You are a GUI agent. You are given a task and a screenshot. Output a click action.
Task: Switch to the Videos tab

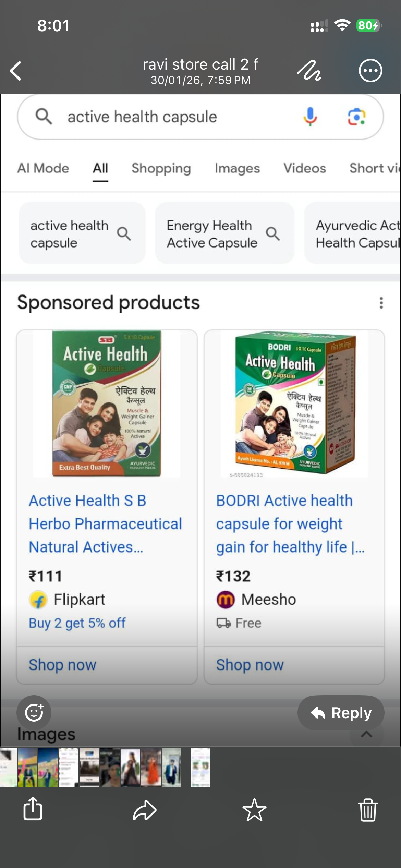[x=304, y=168]
